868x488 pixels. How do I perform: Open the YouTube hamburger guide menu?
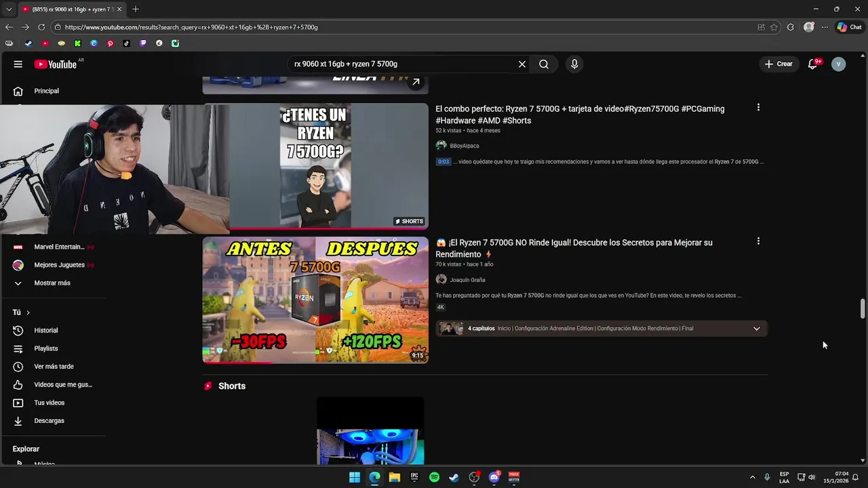(x=18, y=64)
